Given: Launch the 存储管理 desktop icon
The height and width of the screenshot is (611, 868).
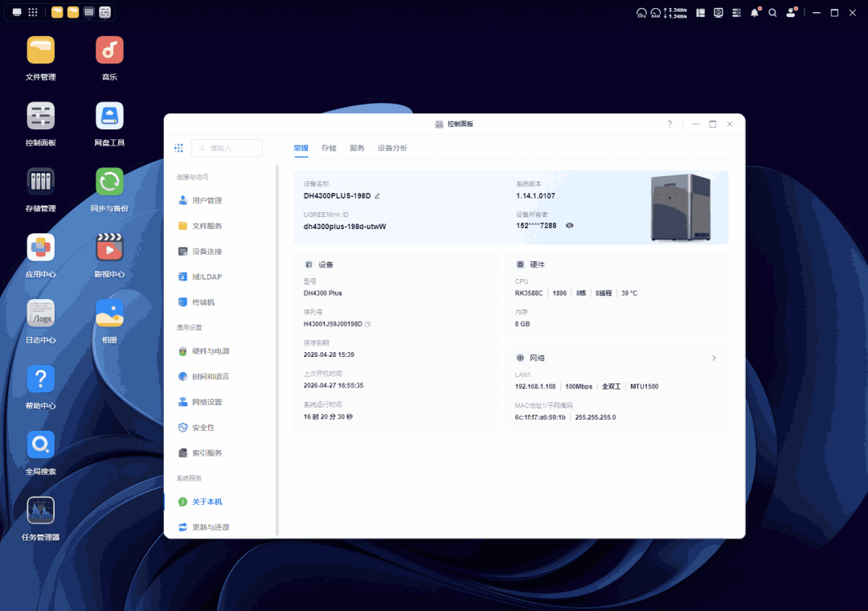Looking at the screenshot, I should tap(40, 182).
